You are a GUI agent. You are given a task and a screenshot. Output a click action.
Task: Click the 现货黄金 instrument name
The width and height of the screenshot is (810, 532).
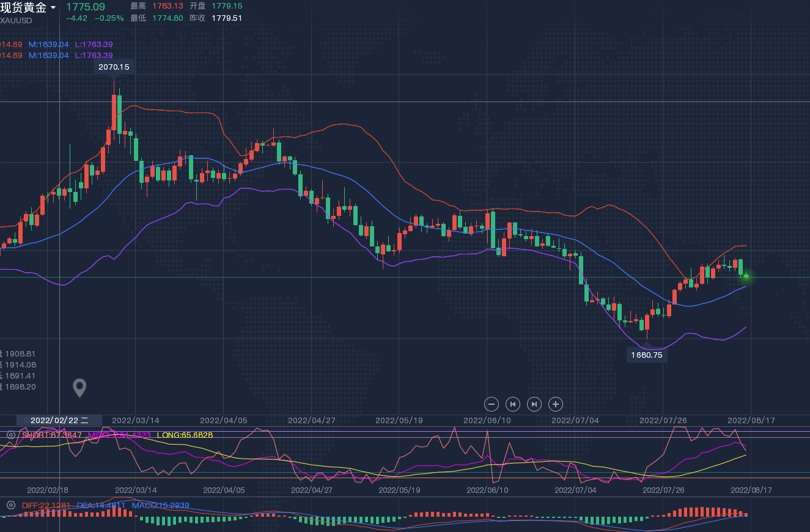coord(23,7)
